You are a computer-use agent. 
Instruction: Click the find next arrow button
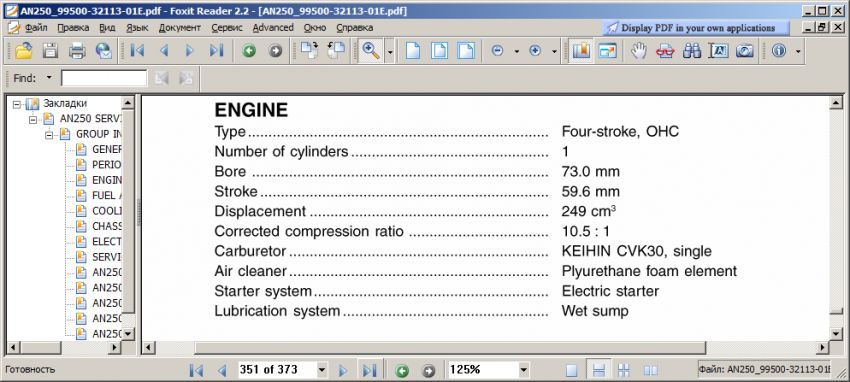(x=185, y=78)
